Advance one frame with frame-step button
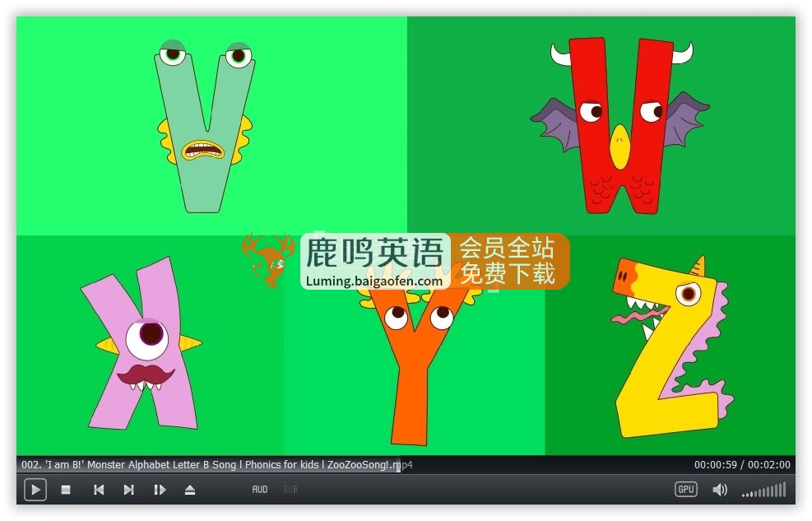 160,490
